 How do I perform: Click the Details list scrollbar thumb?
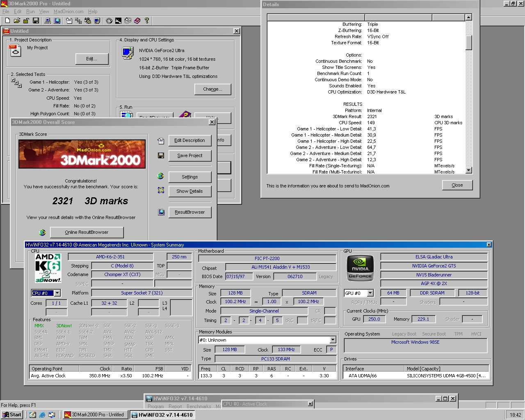pyautogui.click(x=469, y=43)
